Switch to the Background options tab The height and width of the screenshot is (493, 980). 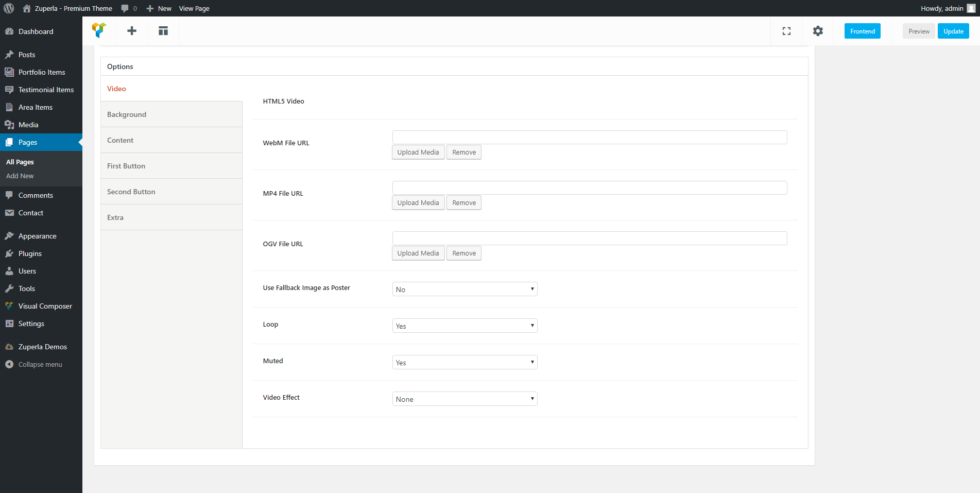coord(171,114)
